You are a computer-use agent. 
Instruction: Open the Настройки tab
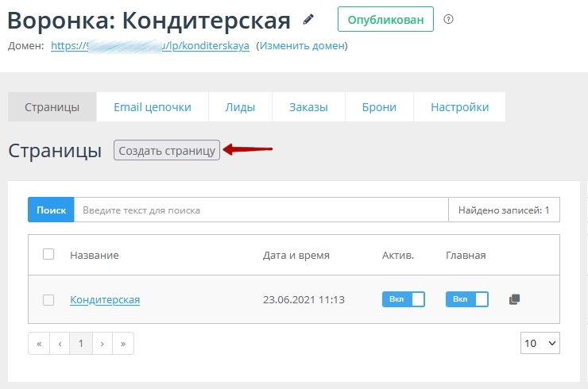459,107
